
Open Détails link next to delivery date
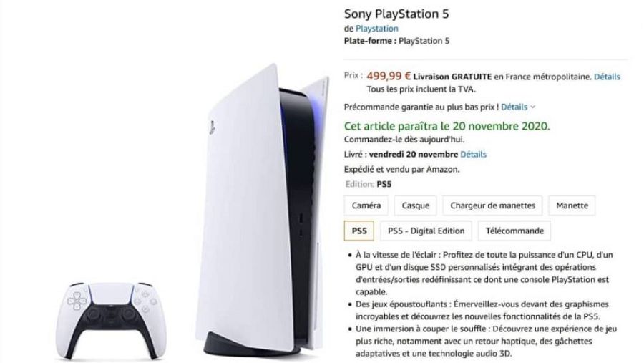coord(473,154)
